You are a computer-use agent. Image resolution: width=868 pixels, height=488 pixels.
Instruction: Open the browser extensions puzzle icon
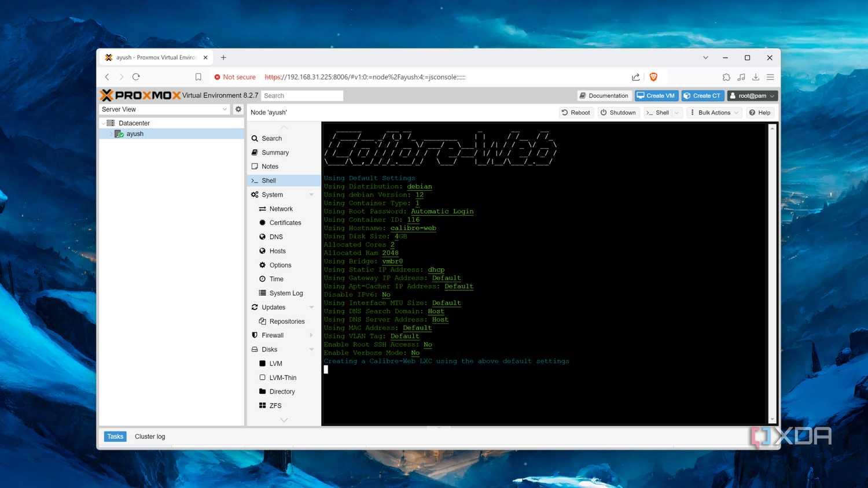click(726, 77)
